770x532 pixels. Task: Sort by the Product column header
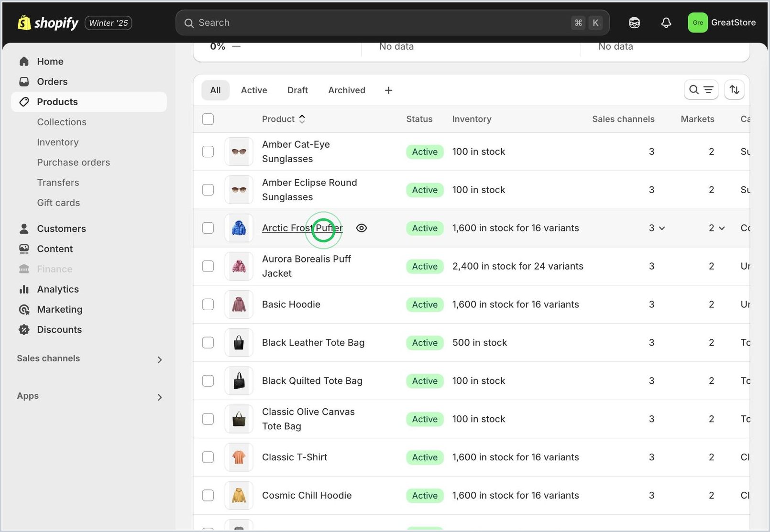284,119
